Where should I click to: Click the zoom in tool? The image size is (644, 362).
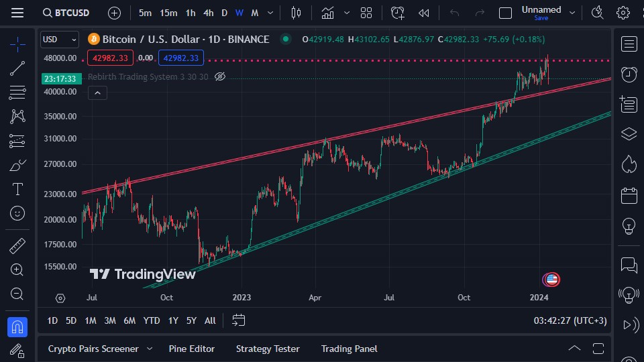point(17,269)
